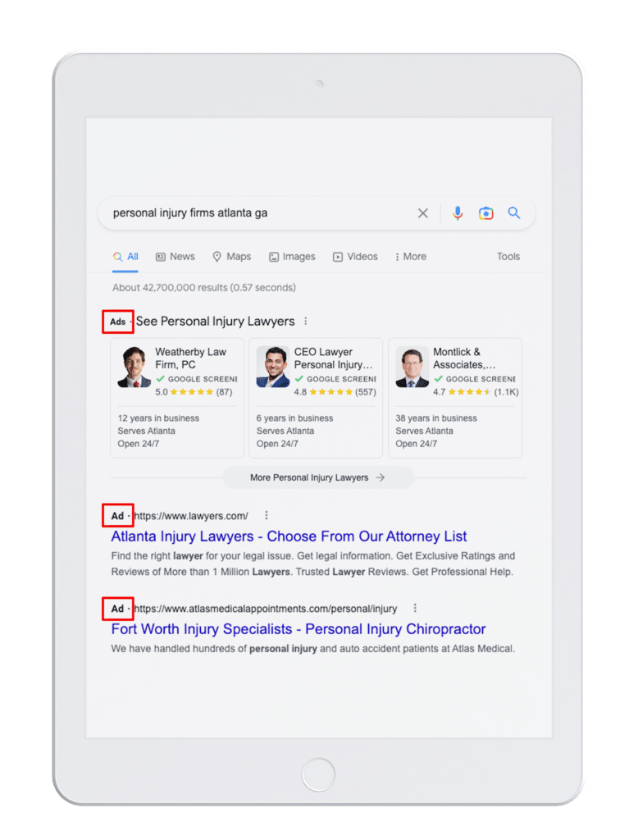Click Montlick & Associates profile photo
The width and height of the screenshot is (638, 840).
pyautogui.click(x=412, y=367)
